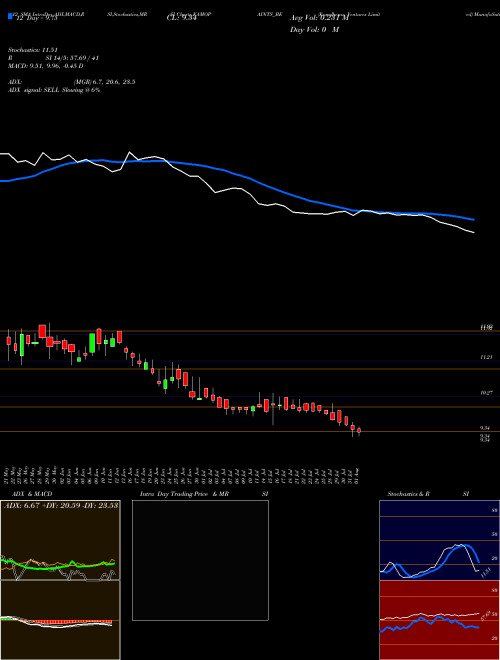
Task: Click the 'MACD: 9.51, 9.96, -0.45 D' readout
Action: tap(45, 66)
